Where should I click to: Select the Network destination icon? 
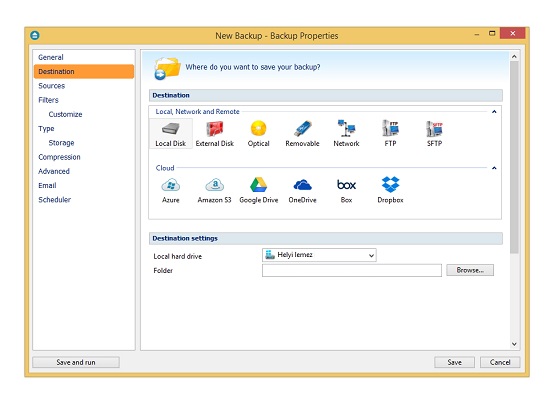tap(346, 133)
